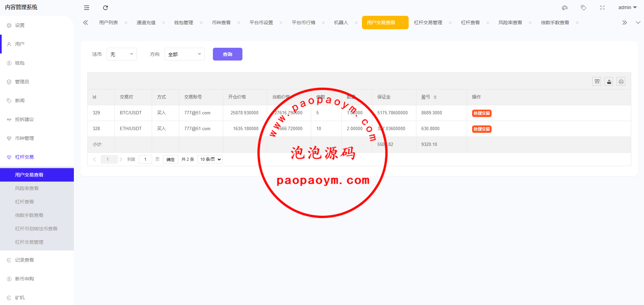Expand the 投拆建议 sidebar menu

tap(37, 119)
